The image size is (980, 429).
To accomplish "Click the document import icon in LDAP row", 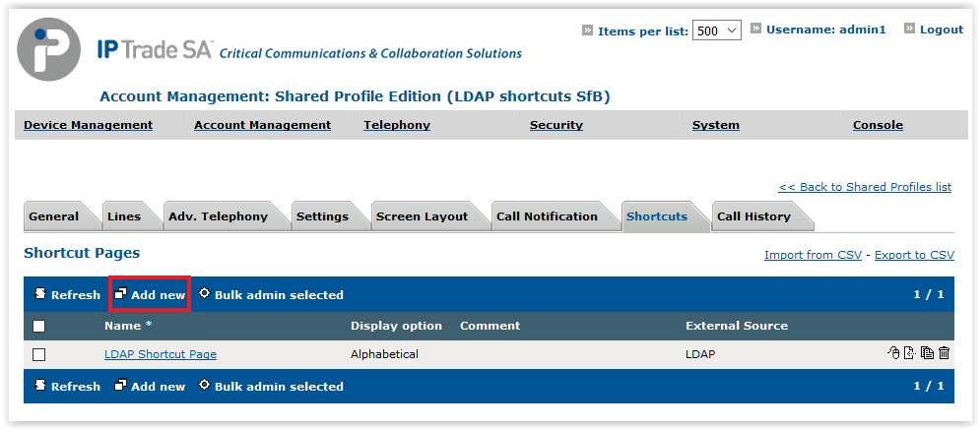I will (911, 353).
